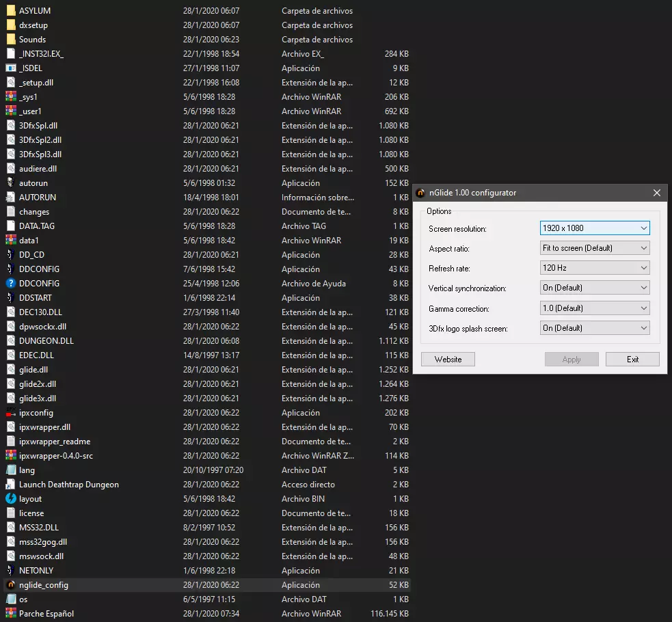Click the ipxwrapper-0.4.0-src archive icon
Viewport: 672px width, 622px height.
(x=11, y=456)
